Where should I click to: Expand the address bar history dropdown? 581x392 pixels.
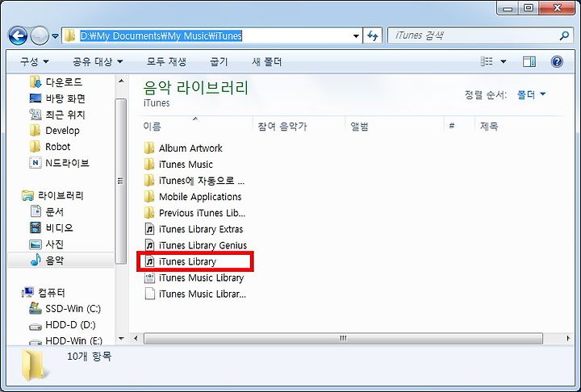click(356, 36)
